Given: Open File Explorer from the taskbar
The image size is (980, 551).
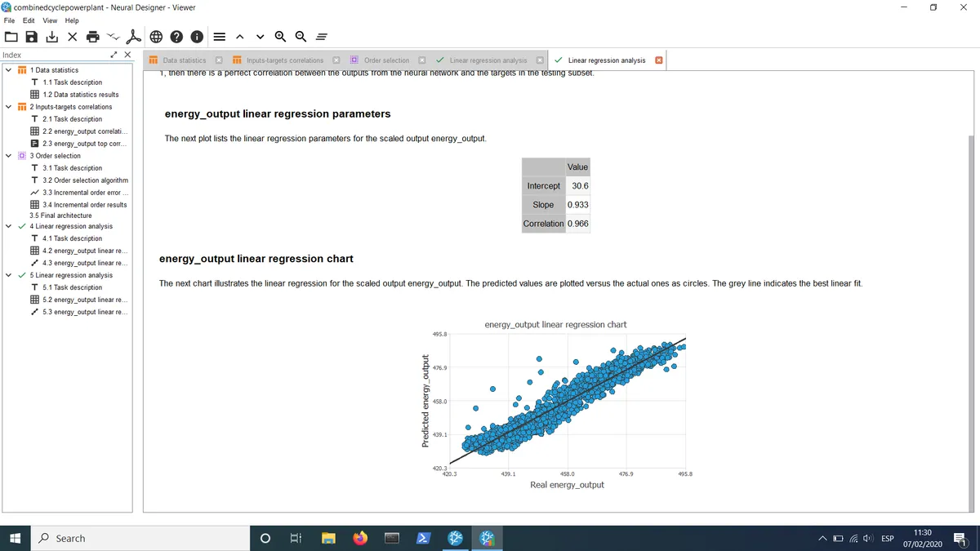Looking at the screenshot, I should click(328, 538).
